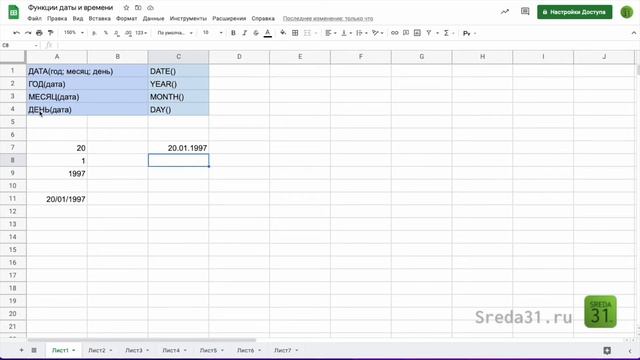Open the Справка menu
640x360 pixels.
263,18
